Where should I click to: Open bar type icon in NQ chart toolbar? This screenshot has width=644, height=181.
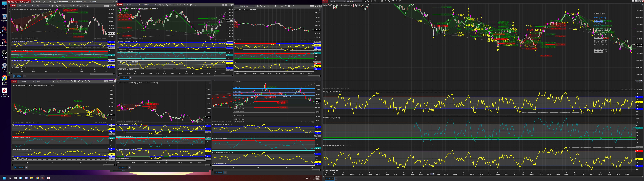[x=365, y=1]
